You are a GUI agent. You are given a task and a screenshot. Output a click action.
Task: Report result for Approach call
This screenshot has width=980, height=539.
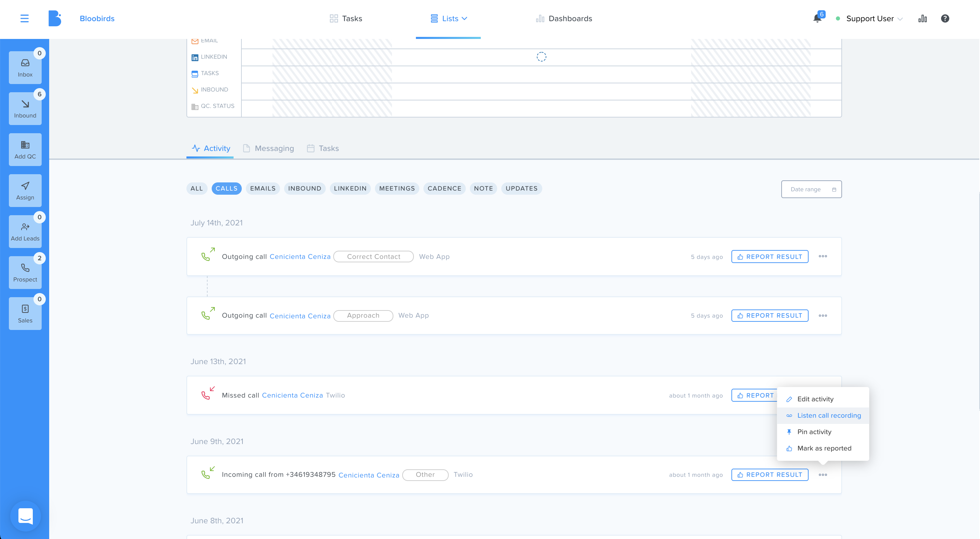pyautogui.click(x=770, y=316)
